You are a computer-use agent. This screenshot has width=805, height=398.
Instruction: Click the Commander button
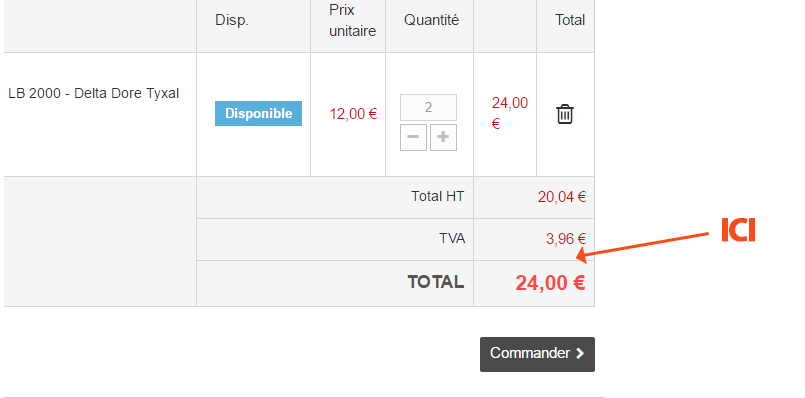point(537,354)
